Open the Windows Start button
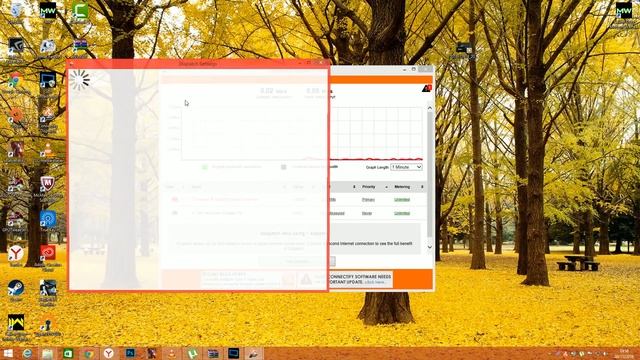Image resolution: width=640 pixels, height=360 pixels. (x=7, y=353)
